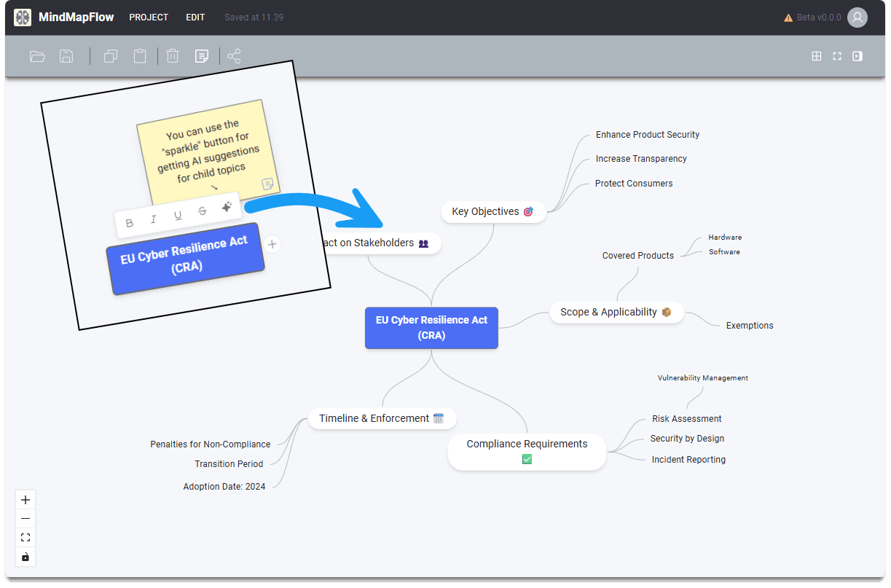Add a sticky note using the note icon
The width and height of the screenshot is (891, 588).
(202, 55)
